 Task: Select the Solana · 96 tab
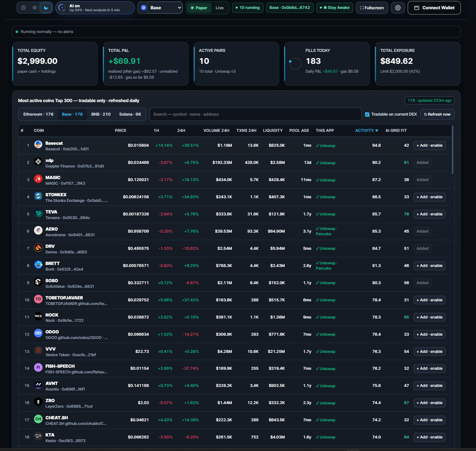tap(130, 114)
